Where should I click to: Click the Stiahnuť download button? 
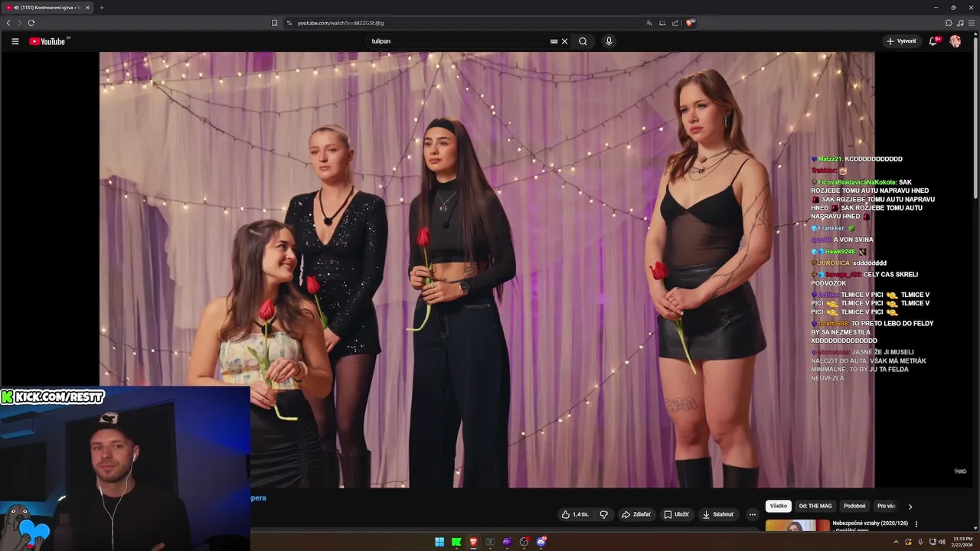(x=718, y=514)
